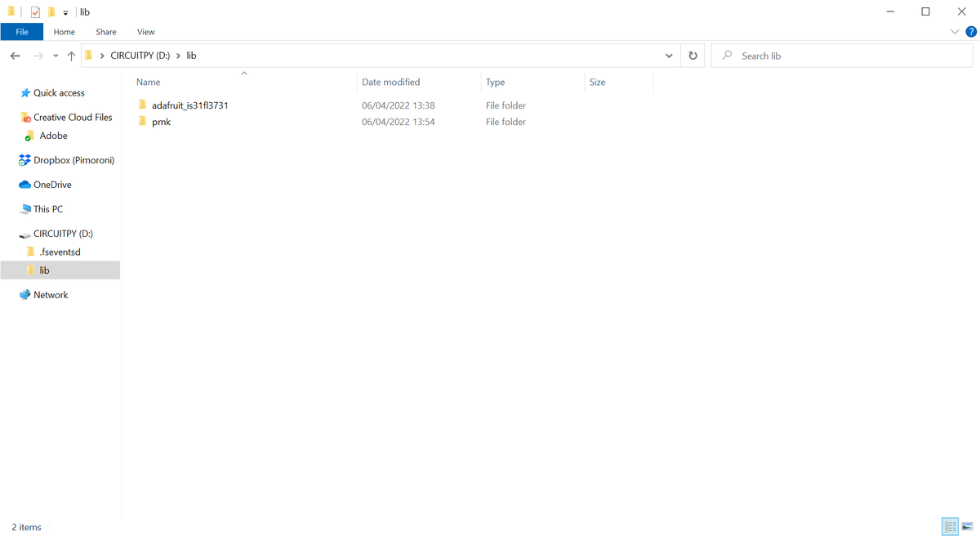Click CIRCUITPY (D:) in address breadcrumb
This screenshot has width=980, height=536.
click(140, 56)
